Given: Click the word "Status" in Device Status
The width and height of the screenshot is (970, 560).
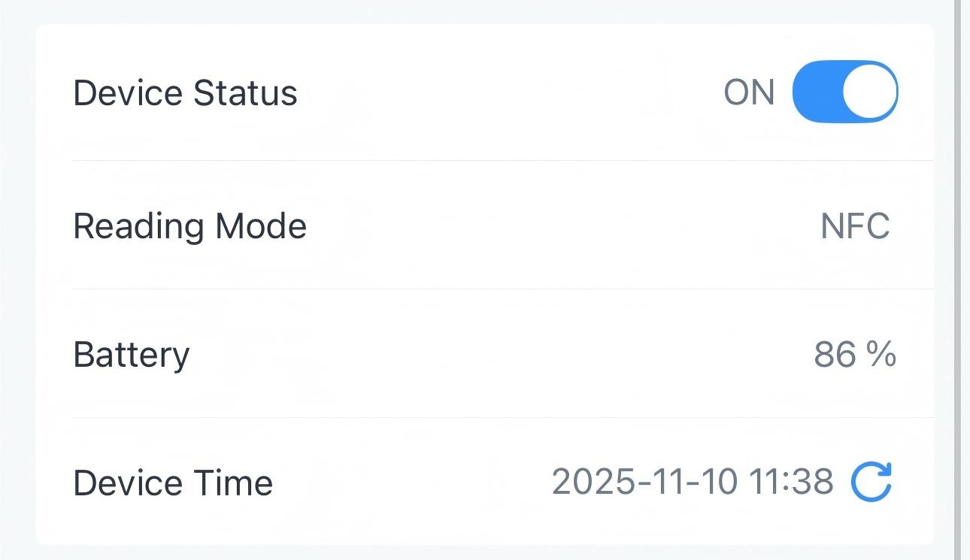Looking at the screenshot, I should [x=245, y=93].
